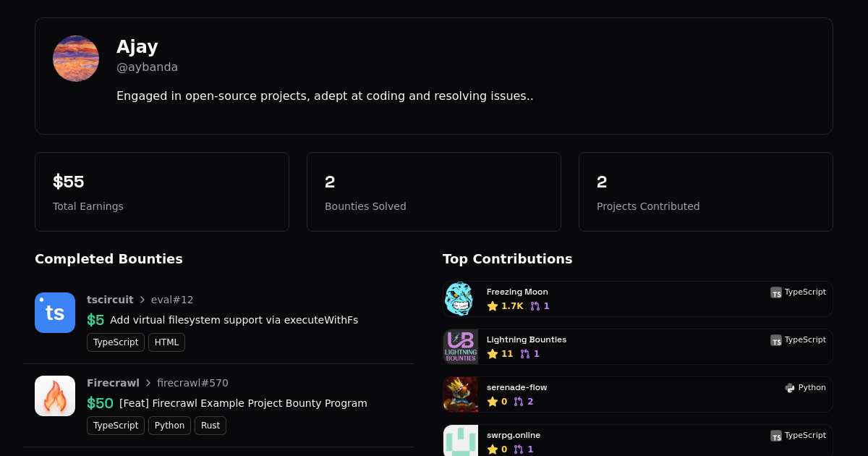Click the Python language icon on serenade-flow
Image resolution: width=868 pixels, height=456 pixels.
(790, 388)
